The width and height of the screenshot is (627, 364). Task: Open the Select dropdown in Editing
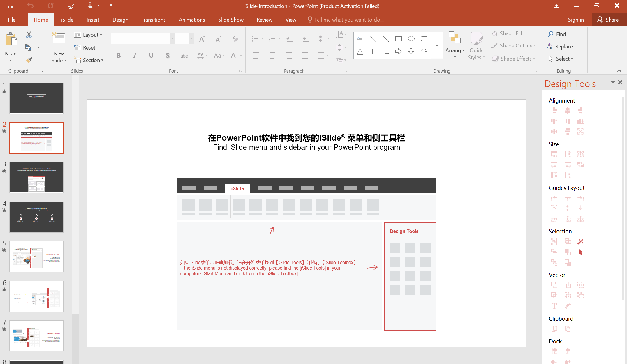click(x=561, y=59)
